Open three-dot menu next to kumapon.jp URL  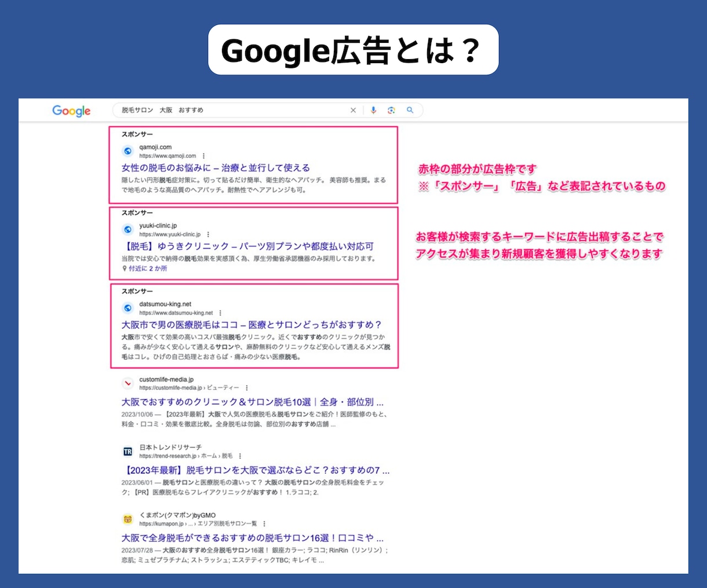264,524
